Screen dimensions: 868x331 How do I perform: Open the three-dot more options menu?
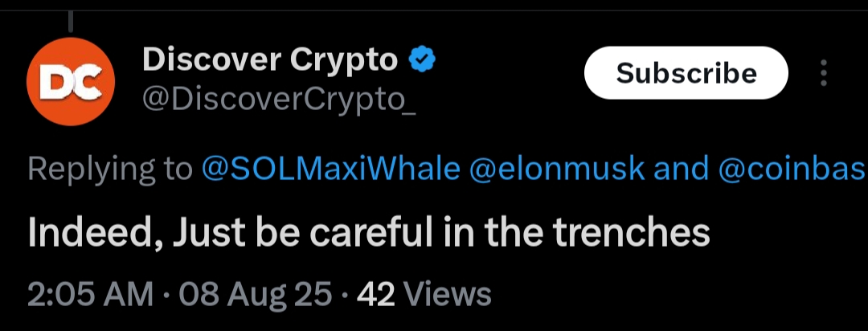(x=823, y=74)
